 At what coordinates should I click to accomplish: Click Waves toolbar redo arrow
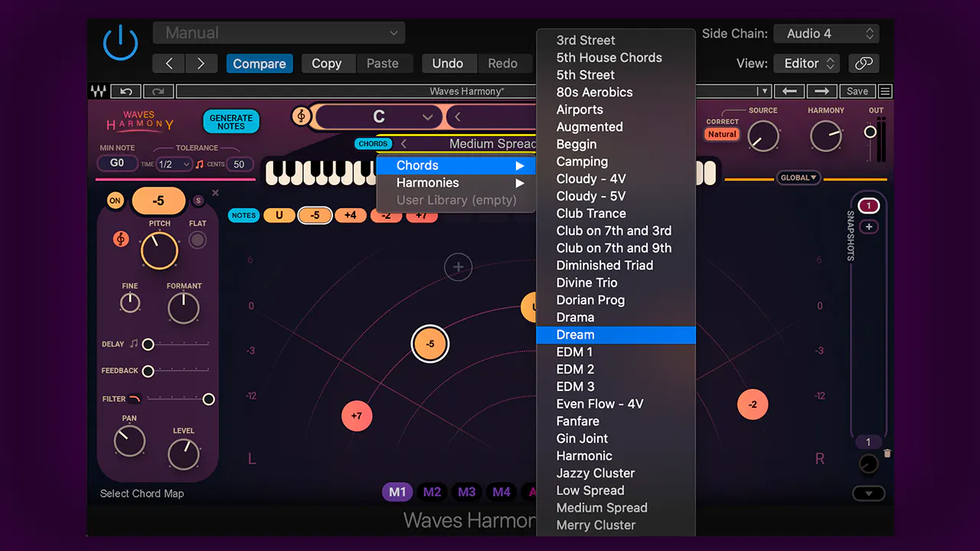(x=158, y=91)
